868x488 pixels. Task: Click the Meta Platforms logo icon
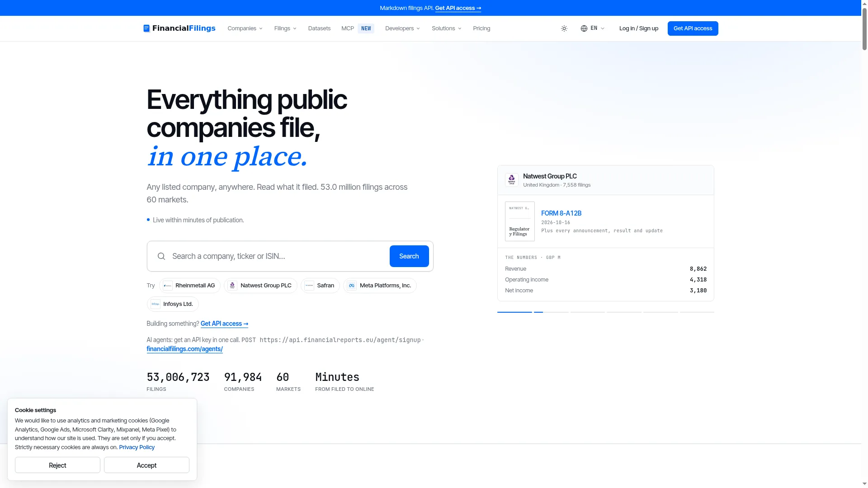pyautogui.click(x=352, y=286)
